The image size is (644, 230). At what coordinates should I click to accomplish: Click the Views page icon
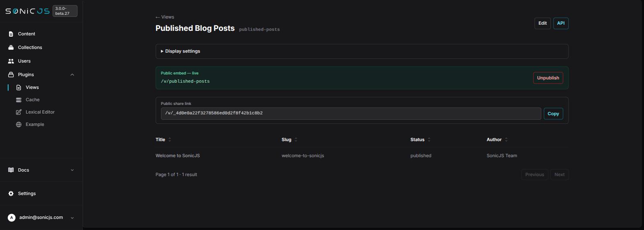[18, 87]
